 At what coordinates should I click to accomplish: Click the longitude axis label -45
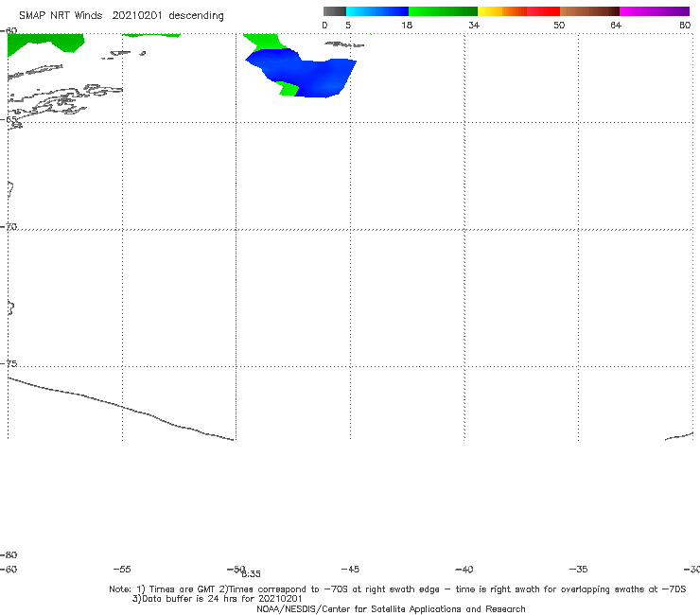tap(350, 569)
